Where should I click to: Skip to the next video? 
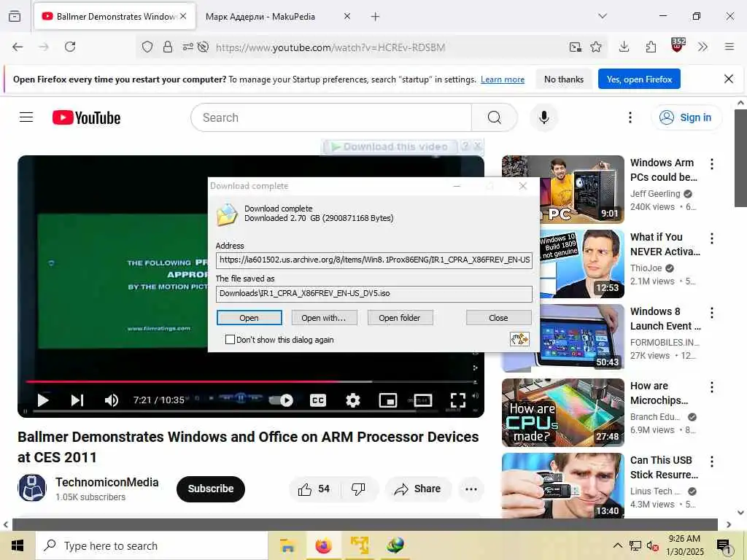(x=77, y=400)
